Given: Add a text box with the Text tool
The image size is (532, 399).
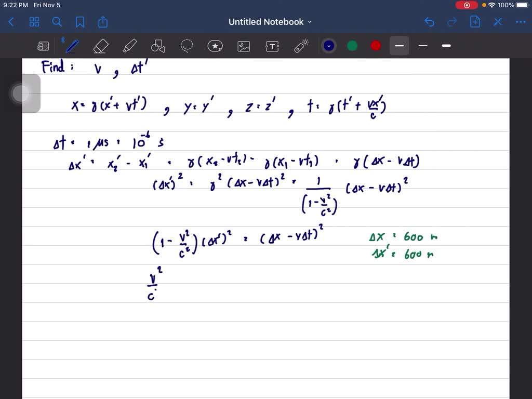Looking at the screenshot, I should pyautogui.click(x=272, y=46).
